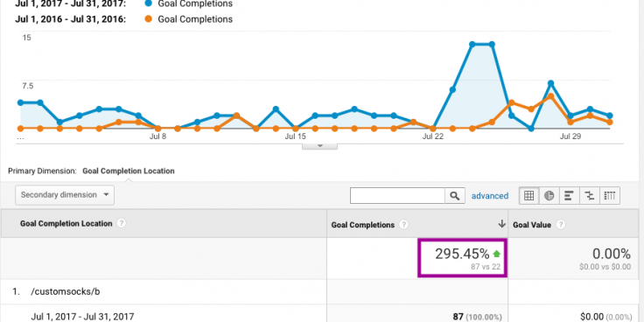Select the performance bar view icon
The image size is (644, 322).
[x=569, y=196]
